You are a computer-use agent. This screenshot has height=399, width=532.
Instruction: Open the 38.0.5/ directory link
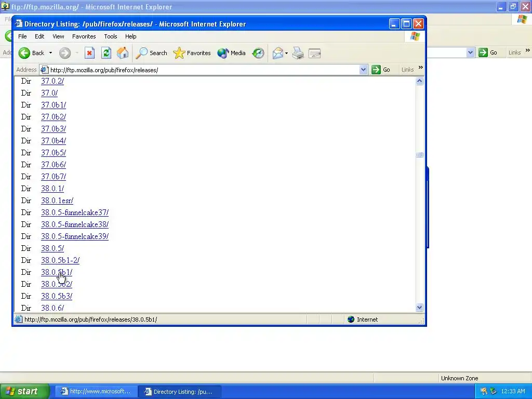point(52,248)
